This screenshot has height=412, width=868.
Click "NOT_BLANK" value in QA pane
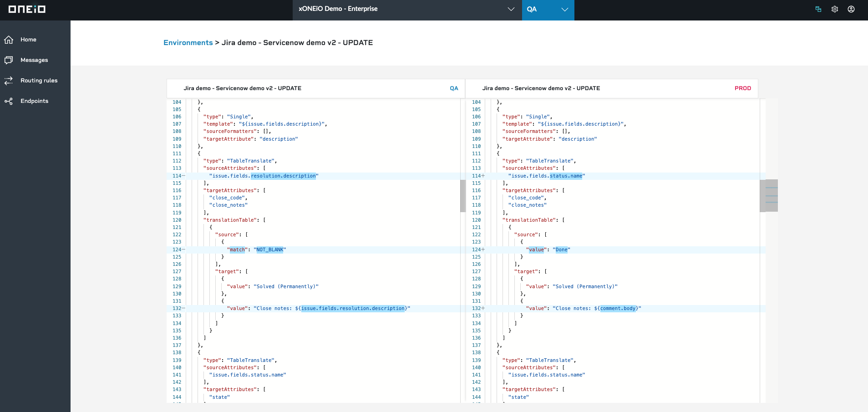click(x=270, y=249)
